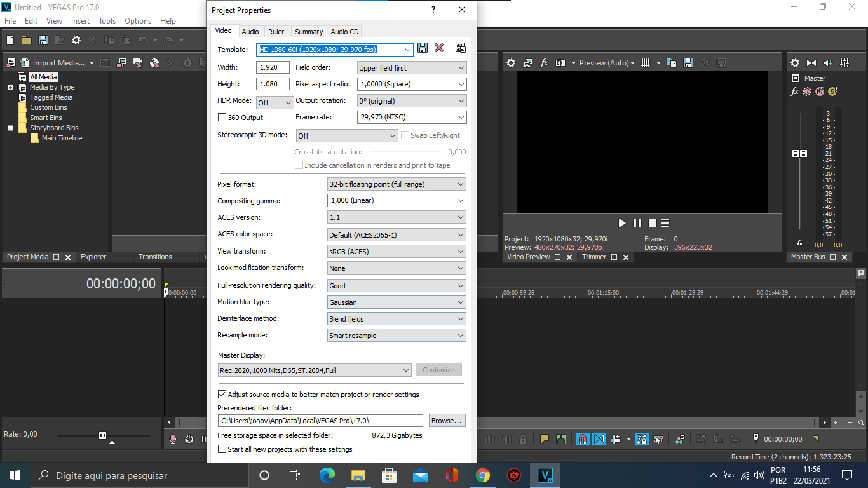This screenshot has width=868, height=488.
Task: Open Video Preview external monitor icon
Action: coord(527,63)
